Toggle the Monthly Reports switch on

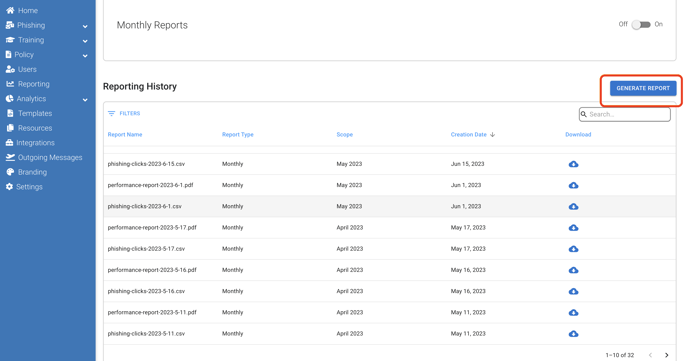[x=641, y=25]
